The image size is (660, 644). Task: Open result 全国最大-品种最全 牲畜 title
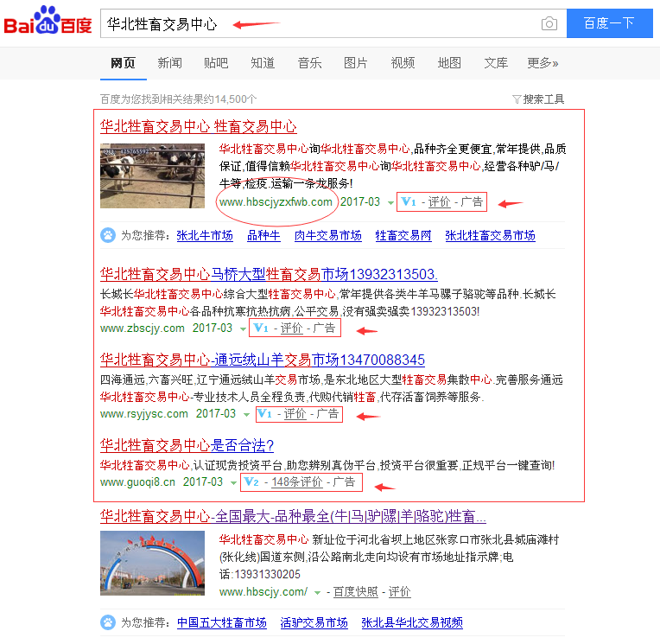[x=293, y=516]
